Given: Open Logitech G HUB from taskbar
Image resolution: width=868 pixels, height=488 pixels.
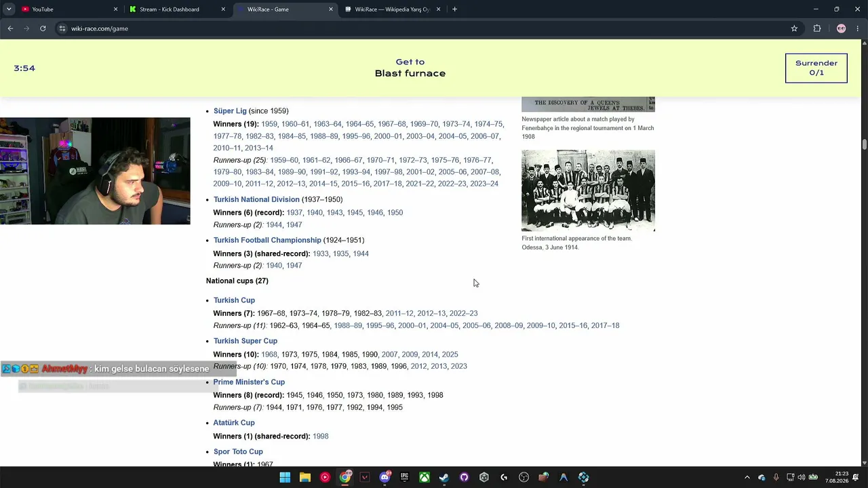Looking at the screenshot, I should (504, 477).
